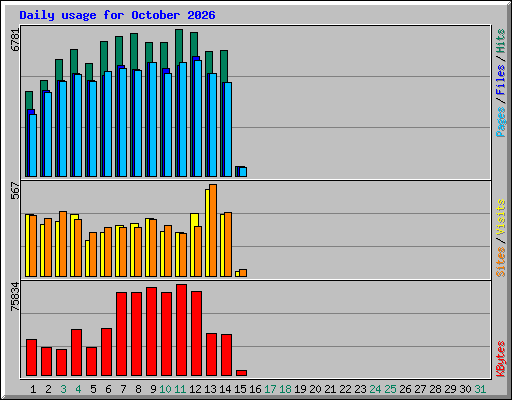The image size is (512, 400).
Task: Click the chart title 'Daily usage for October 2026'
Action: coord(117,15)
